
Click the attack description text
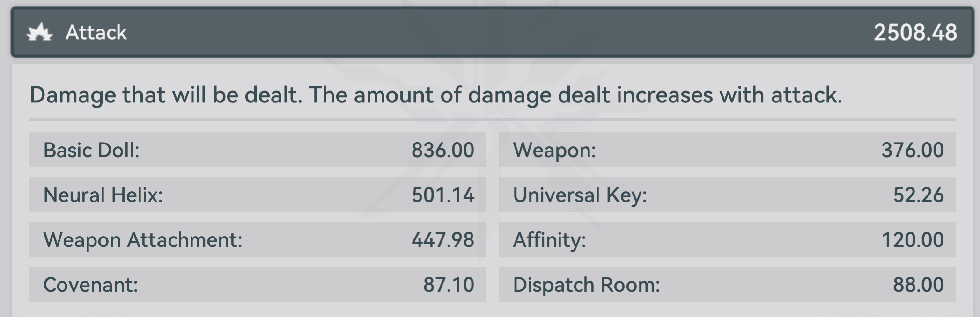point(436,95)
